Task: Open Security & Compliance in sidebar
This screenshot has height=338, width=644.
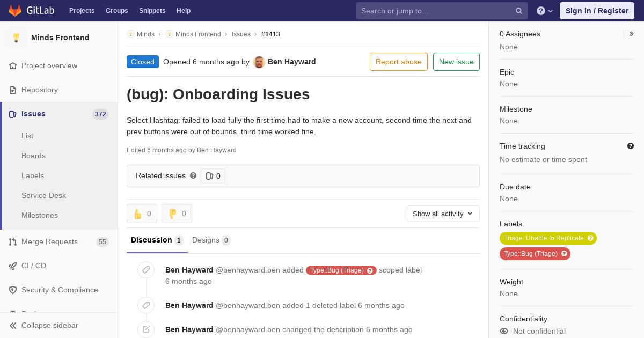Action: [x=59, y=290]
